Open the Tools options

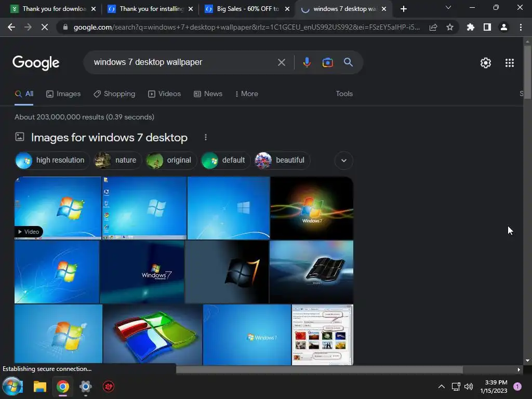344,94
